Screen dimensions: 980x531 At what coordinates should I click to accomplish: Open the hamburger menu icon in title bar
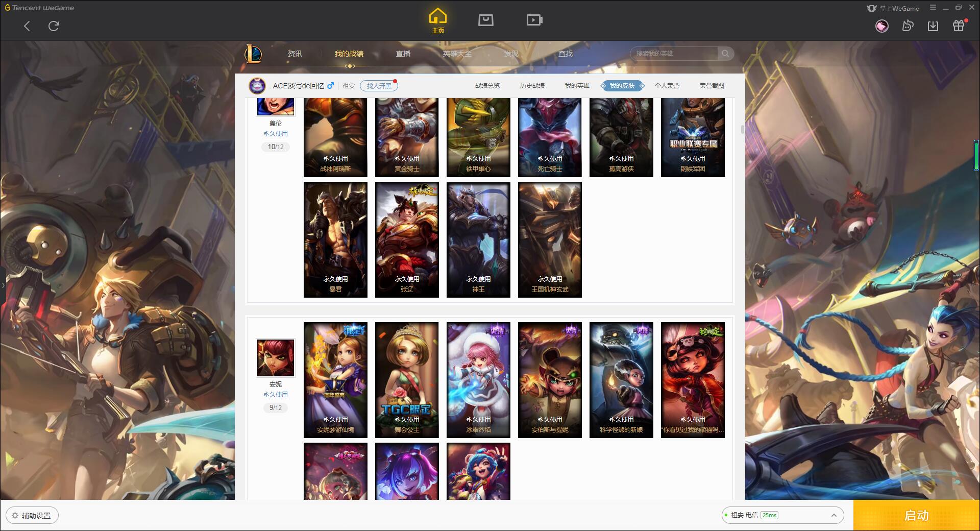point(933,8)
